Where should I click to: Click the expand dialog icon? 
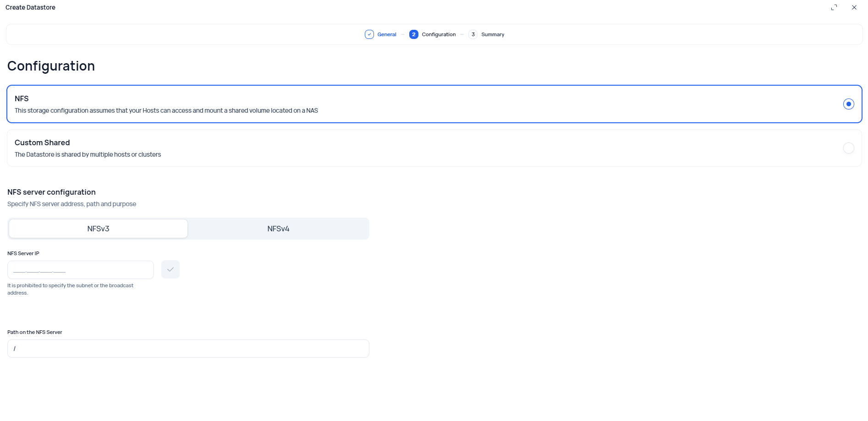(x=834, y=7)
